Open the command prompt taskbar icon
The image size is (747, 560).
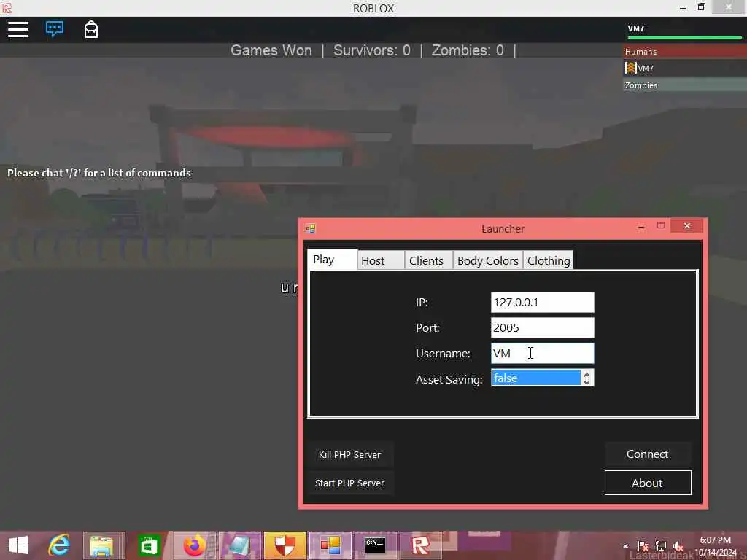coord(375,545)
